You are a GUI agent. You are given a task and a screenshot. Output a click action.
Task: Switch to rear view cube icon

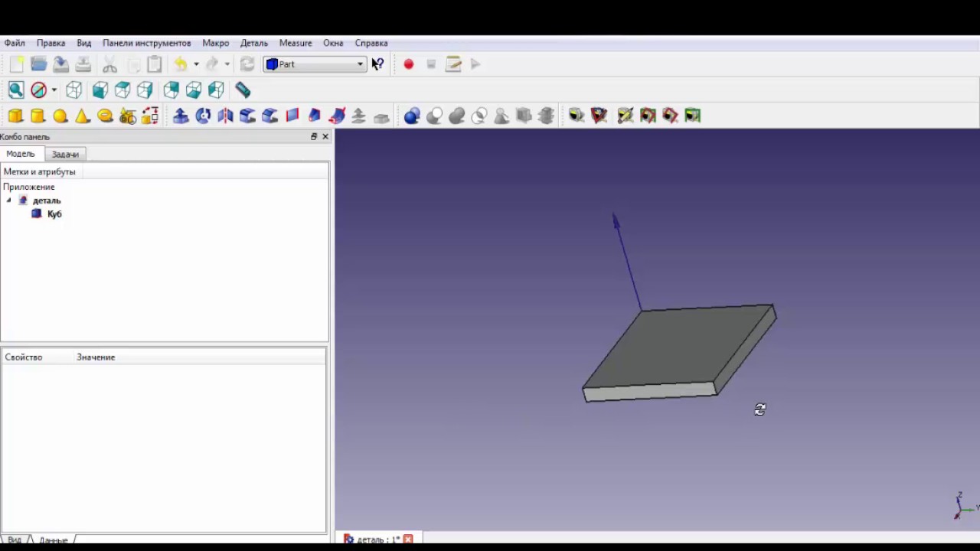(x=171, y=90)
